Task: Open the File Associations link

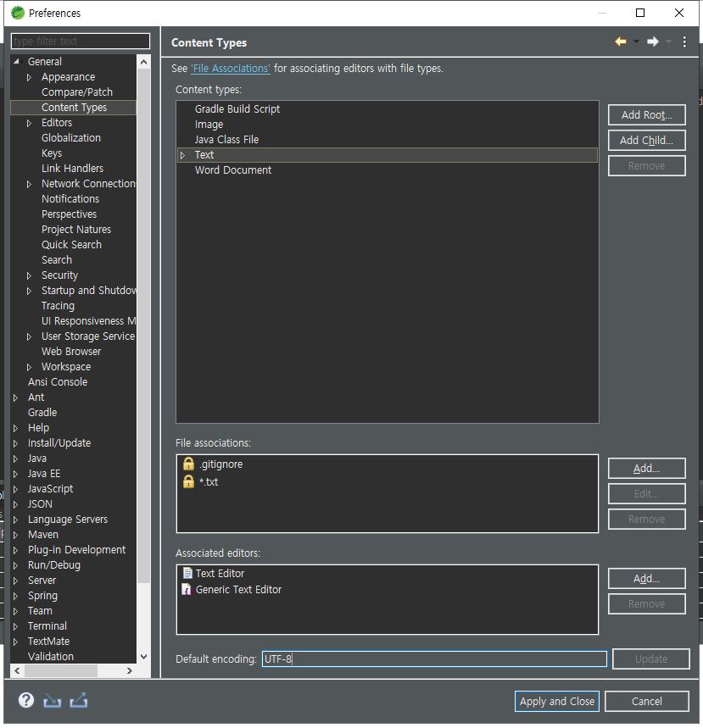Action: point(231,69)
